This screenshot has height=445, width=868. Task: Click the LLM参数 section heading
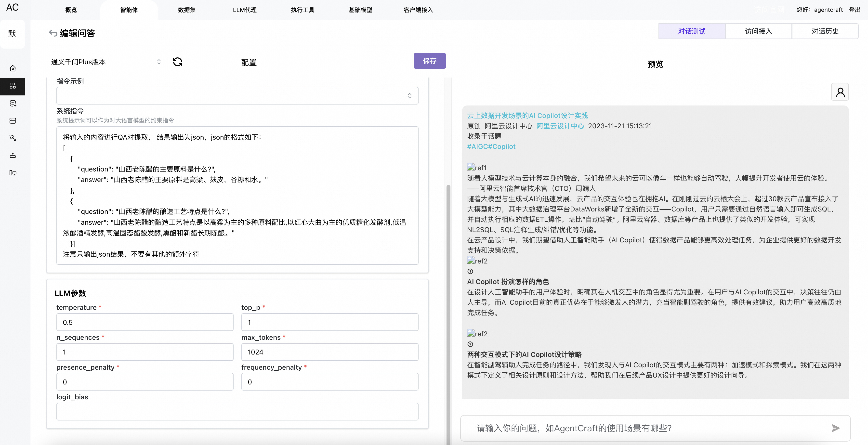tap(70, 293)
